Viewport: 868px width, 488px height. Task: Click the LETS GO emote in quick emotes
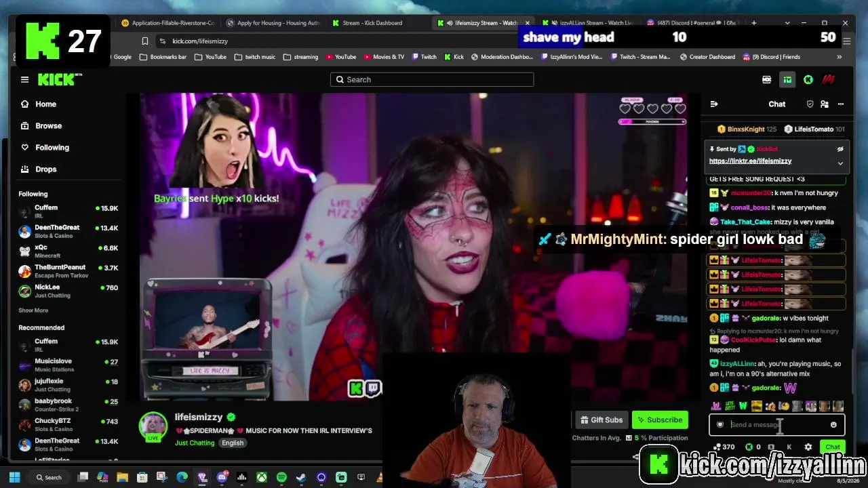click(x=730, y=406)
